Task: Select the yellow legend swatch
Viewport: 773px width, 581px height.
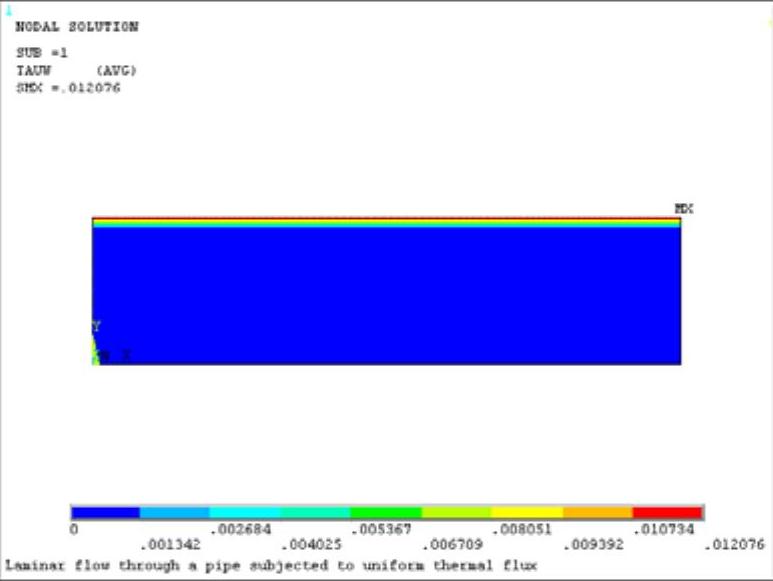Action: 527,513
